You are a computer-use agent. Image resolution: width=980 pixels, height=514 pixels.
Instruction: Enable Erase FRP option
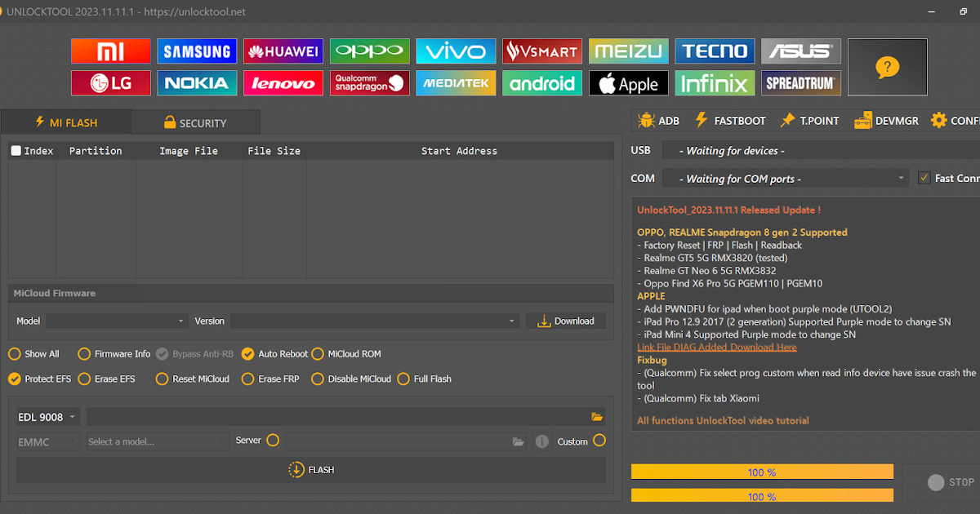coord(271,379)
